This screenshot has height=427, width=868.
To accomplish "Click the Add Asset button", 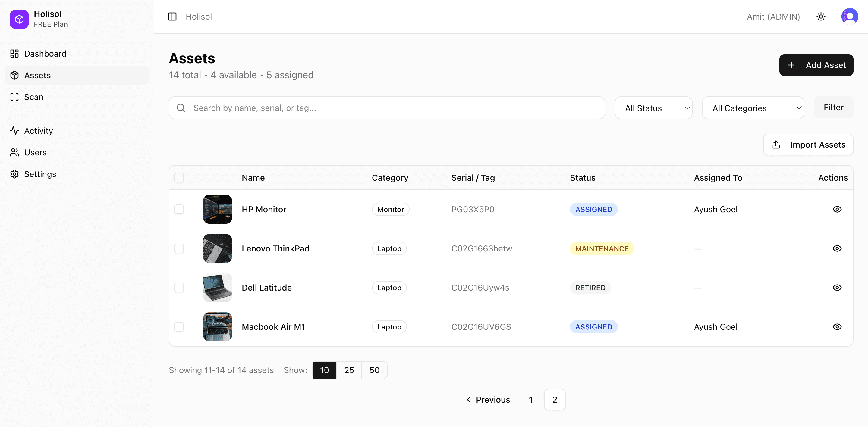I will tap(816, 65).
